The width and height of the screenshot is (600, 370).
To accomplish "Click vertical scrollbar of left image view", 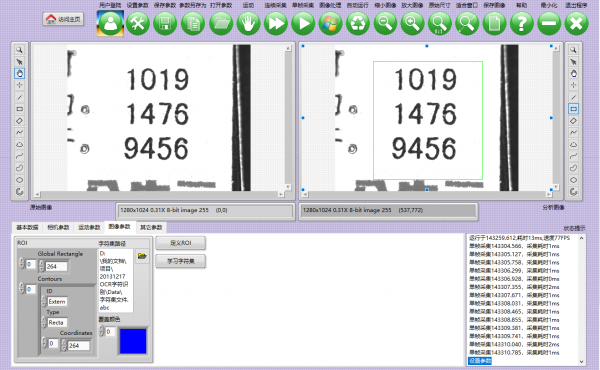I will (289, 117).
